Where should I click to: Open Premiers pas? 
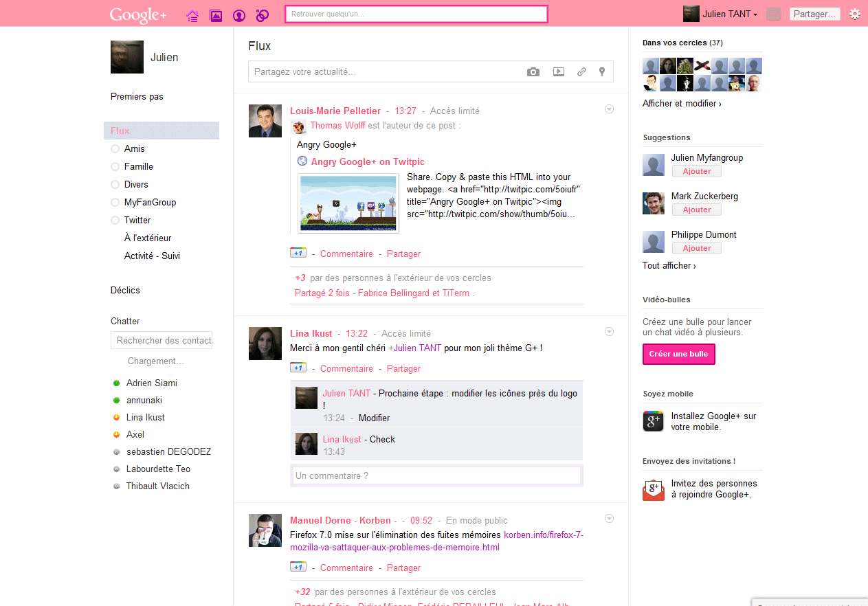137,97
